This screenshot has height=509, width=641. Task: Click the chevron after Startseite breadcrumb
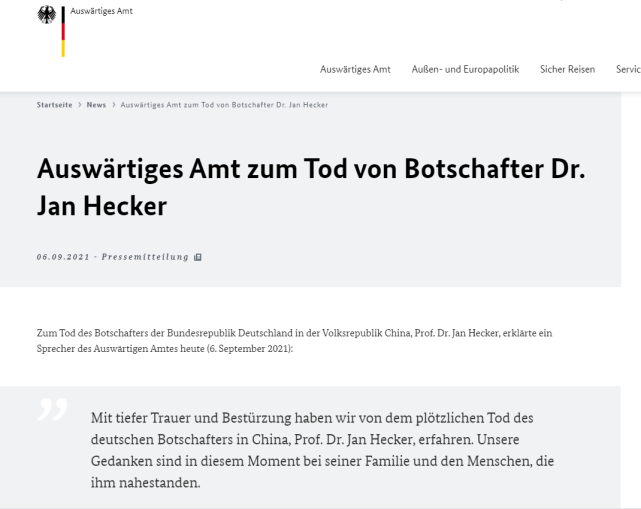pyautogui.click(x=80, y=105)
